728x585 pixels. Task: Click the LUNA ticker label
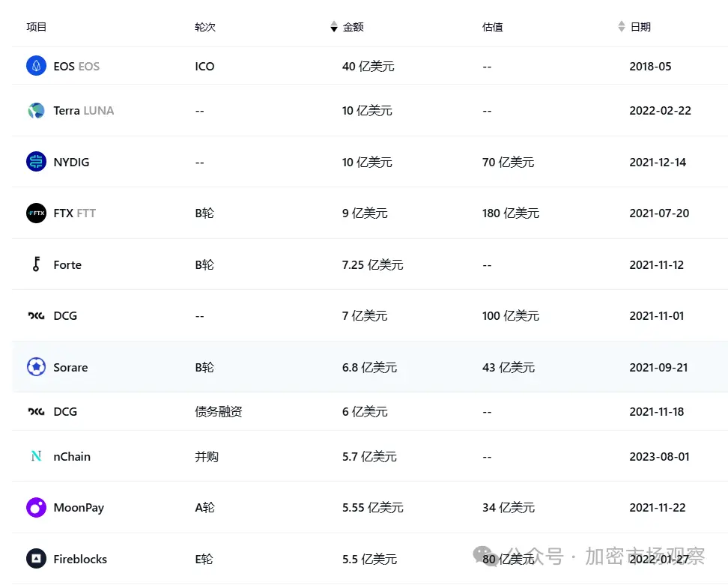98,111
